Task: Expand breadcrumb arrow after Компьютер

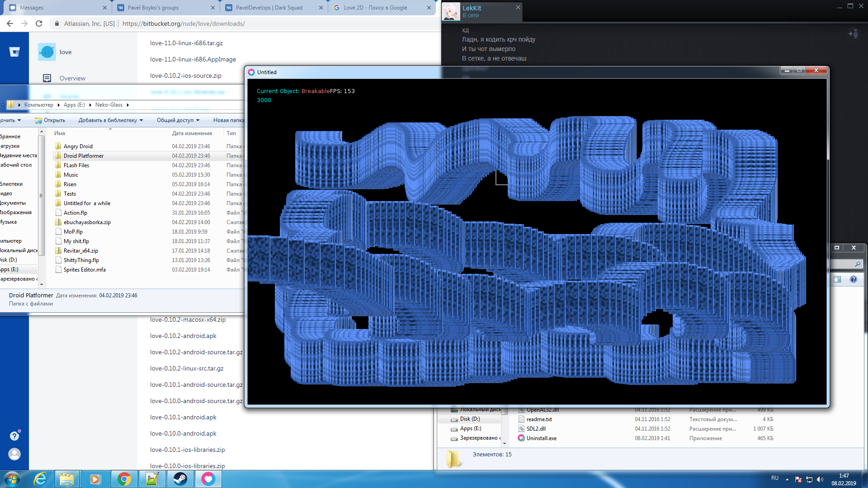Action: point(58,105)
